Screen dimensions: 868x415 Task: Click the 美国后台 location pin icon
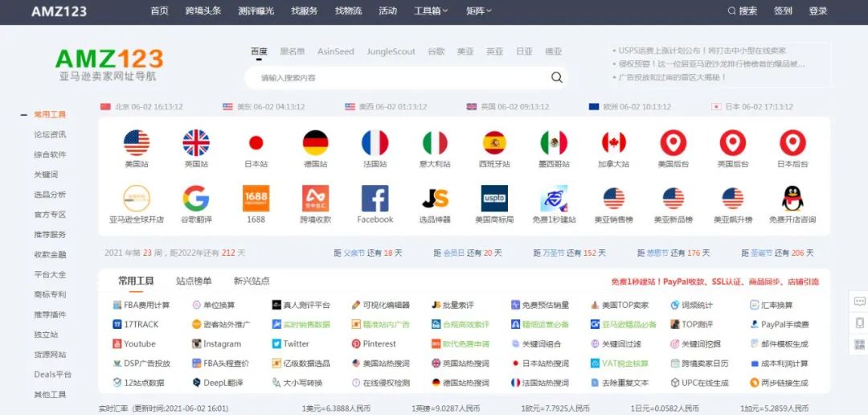point(674,143)
